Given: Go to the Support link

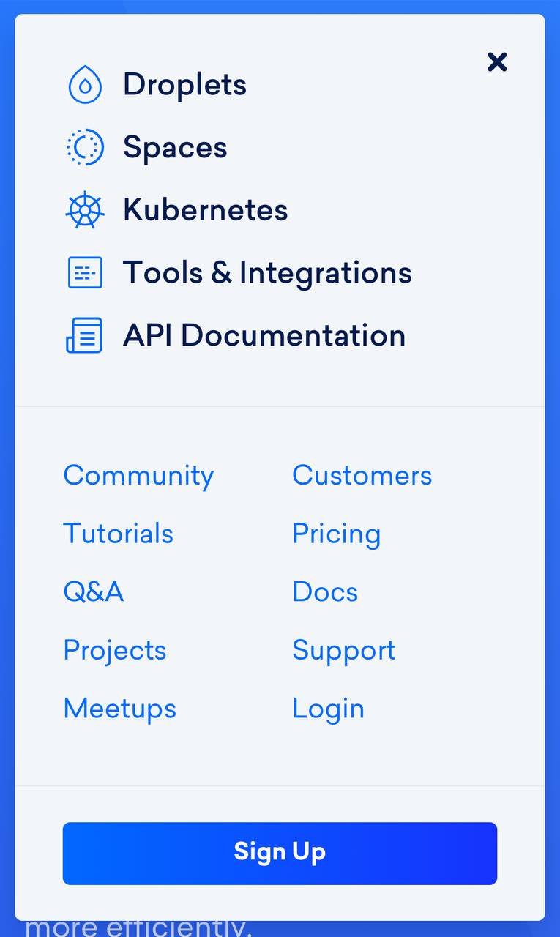Looking at the screenshot, I should 344,651.
